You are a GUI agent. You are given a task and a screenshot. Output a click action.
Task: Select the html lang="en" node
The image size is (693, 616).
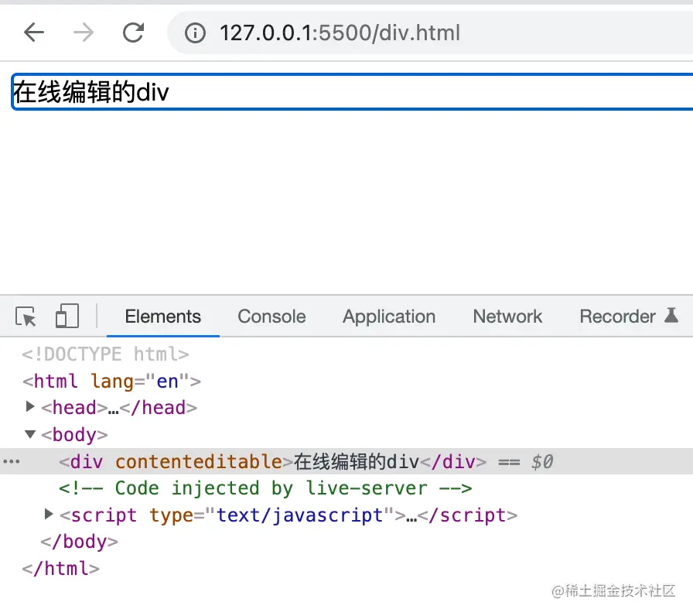point(111,382)
